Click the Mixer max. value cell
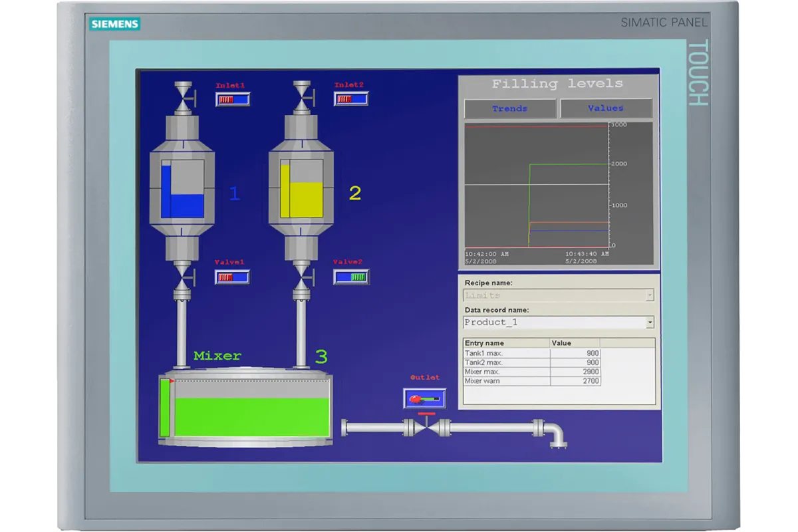This screenshot has height=532, width=798. (x=575, y=372)
